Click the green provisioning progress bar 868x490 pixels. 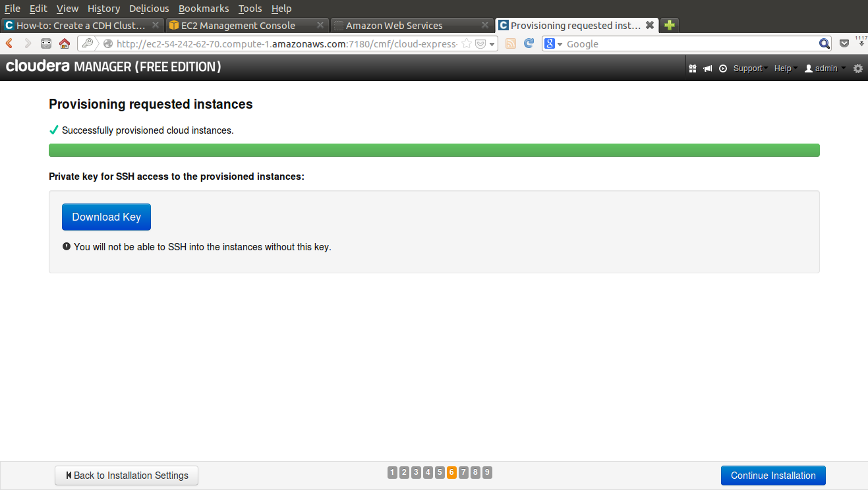pos(434,150)
